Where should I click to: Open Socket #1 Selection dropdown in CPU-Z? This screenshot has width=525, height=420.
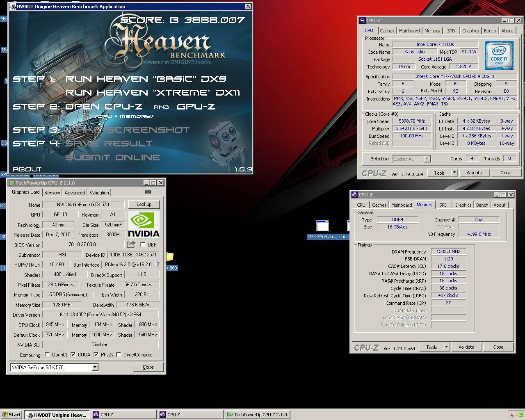427,159
